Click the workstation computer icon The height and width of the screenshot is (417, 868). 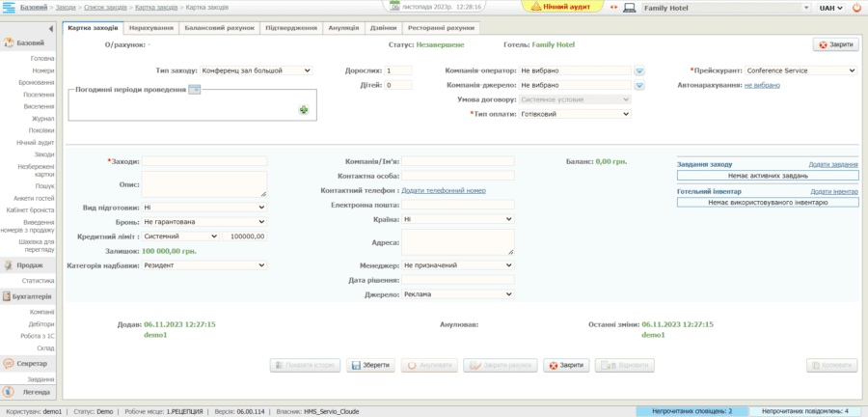[630, 8]
